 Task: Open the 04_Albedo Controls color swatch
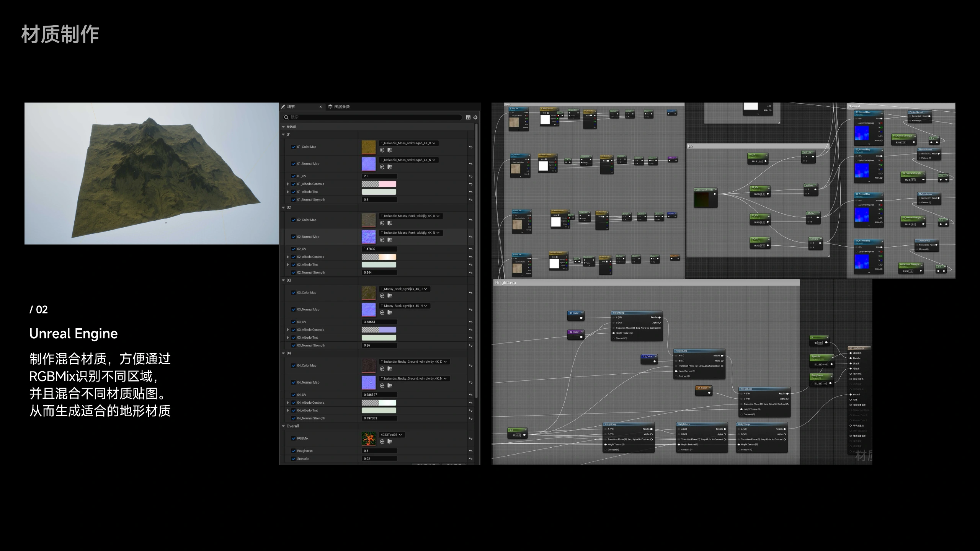[x=379, y=403]
